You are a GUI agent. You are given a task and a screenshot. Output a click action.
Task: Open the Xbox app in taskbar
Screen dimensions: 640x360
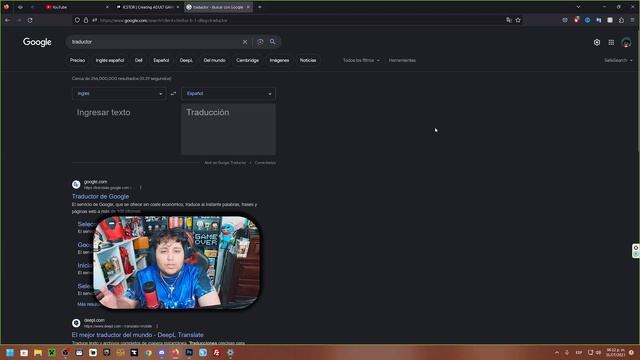tap(52, 353)
